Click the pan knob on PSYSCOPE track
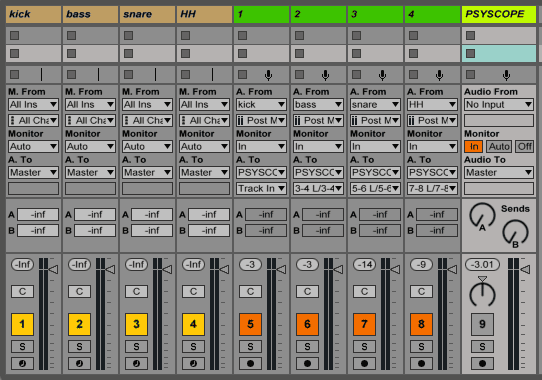This screenshot has width=542, height=380. tap(482, 294)
